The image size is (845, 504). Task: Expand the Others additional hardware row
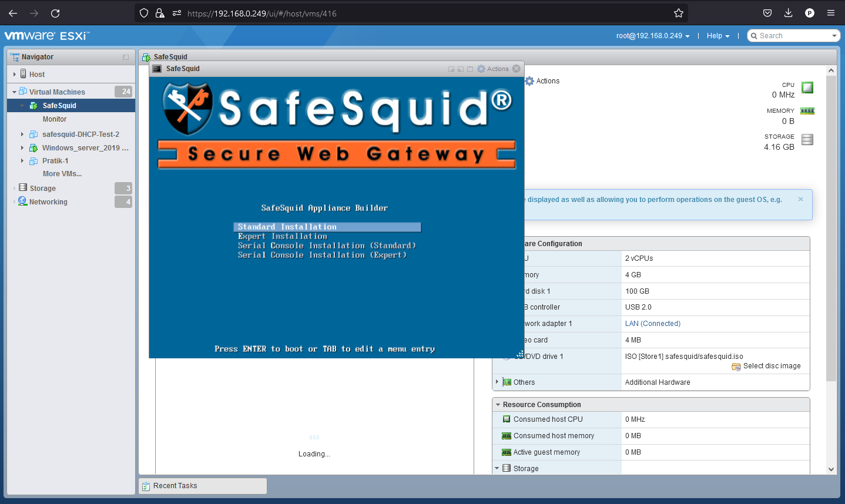point(497,382)
